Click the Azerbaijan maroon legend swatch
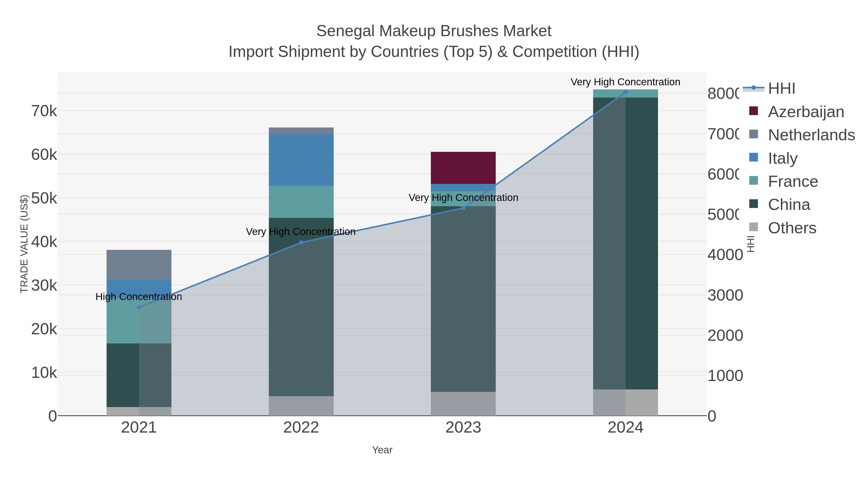Image resolution: width=868 pixels, height=488 pixels. [x=753, y=111]
